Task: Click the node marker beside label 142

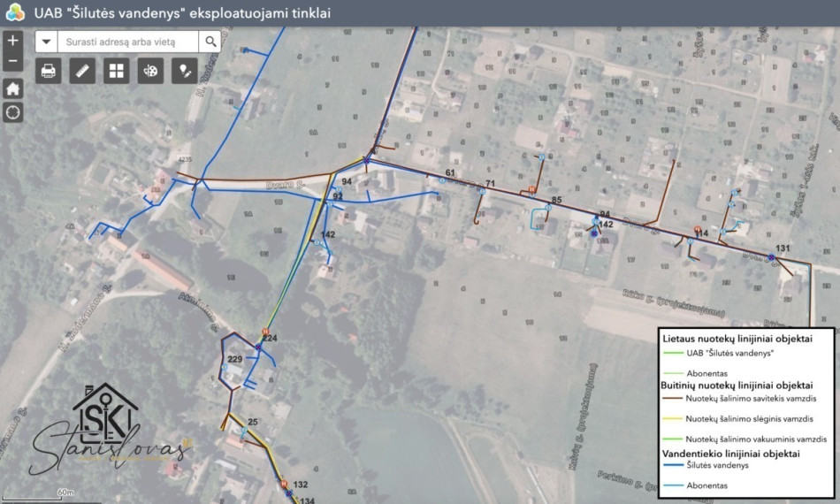Action: 593,233
